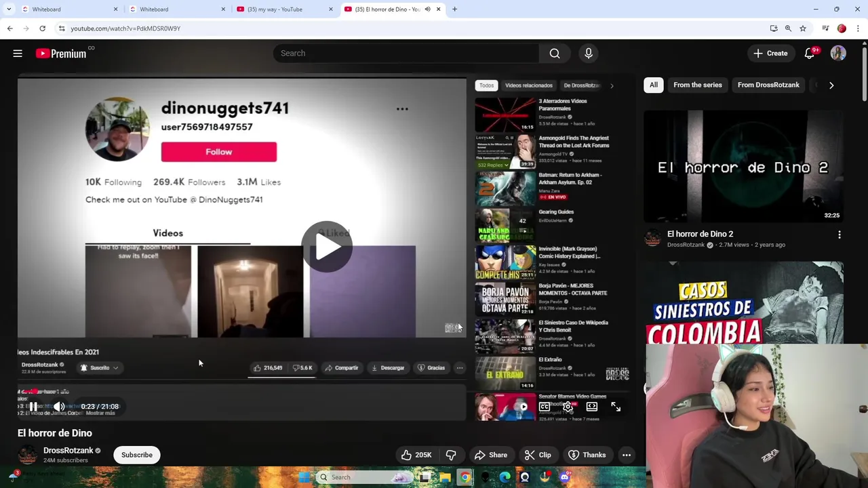
Task: Open the media controls toolbar icon
Action: (825, 28)
